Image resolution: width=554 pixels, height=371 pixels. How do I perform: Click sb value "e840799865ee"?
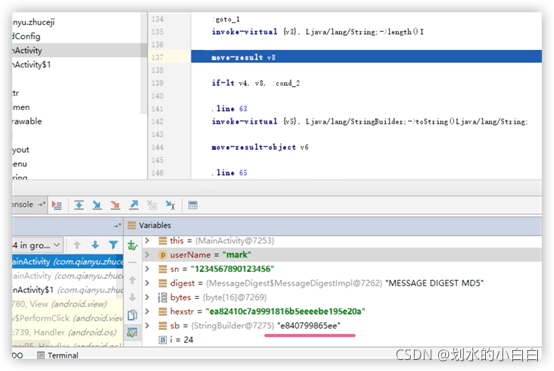(x=308, y=325)
